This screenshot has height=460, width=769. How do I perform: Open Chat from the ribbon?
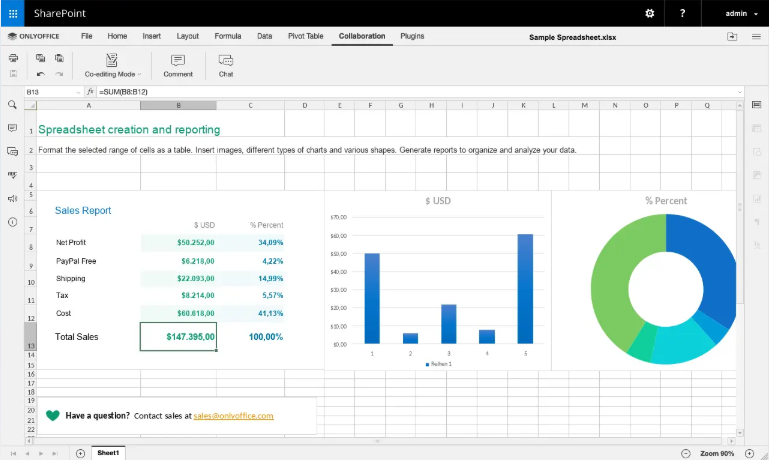click(x=226, y=66)
